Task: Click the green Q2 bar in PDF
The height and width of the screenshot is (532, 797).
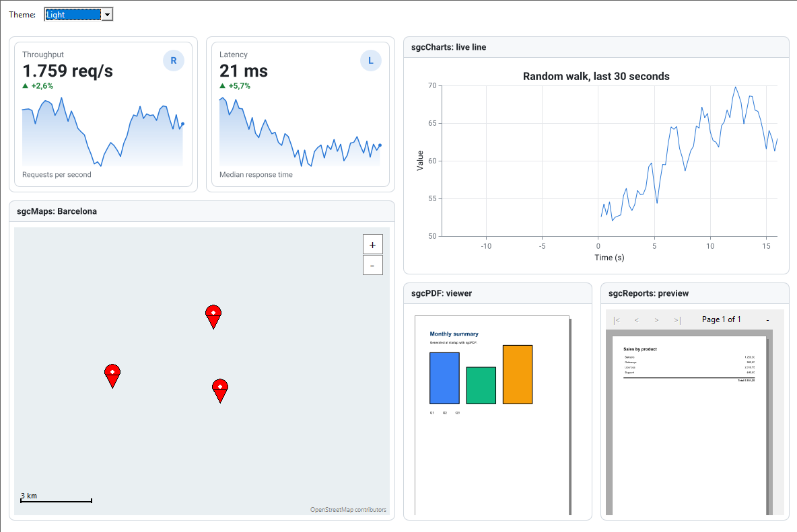Action: pyautogui.click(x=481, y=385)
